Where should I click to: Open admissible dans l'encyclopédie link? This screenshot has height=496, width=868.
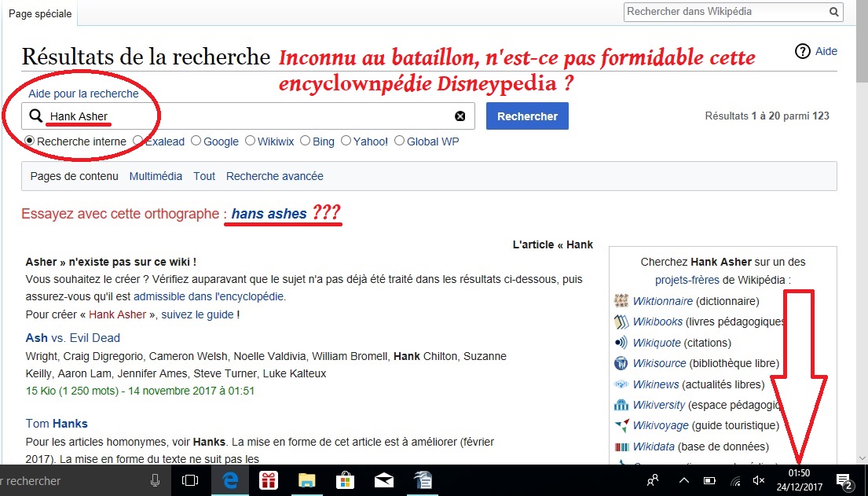(x=209, y=296)
